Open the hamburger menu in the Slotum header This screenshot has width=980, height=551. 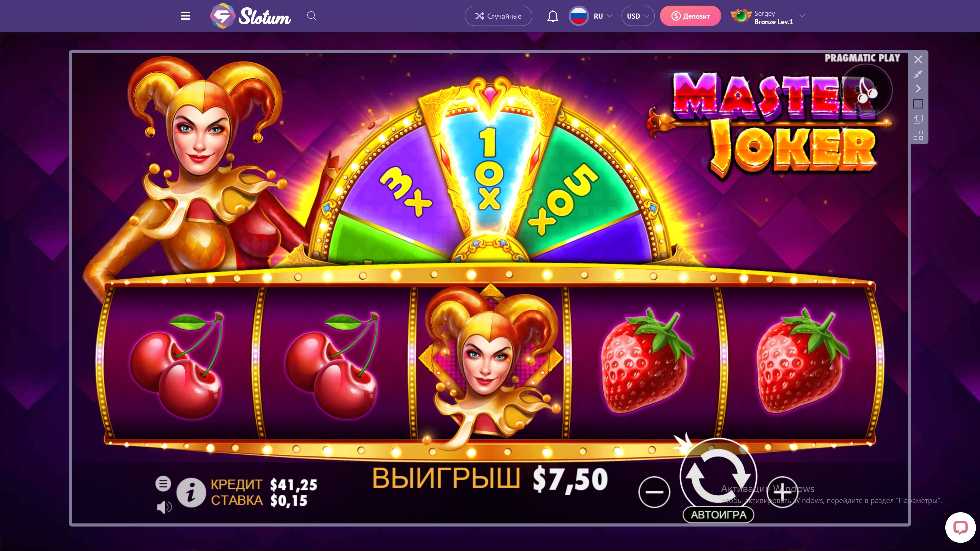pyautogui.click(x=185, y=16)
